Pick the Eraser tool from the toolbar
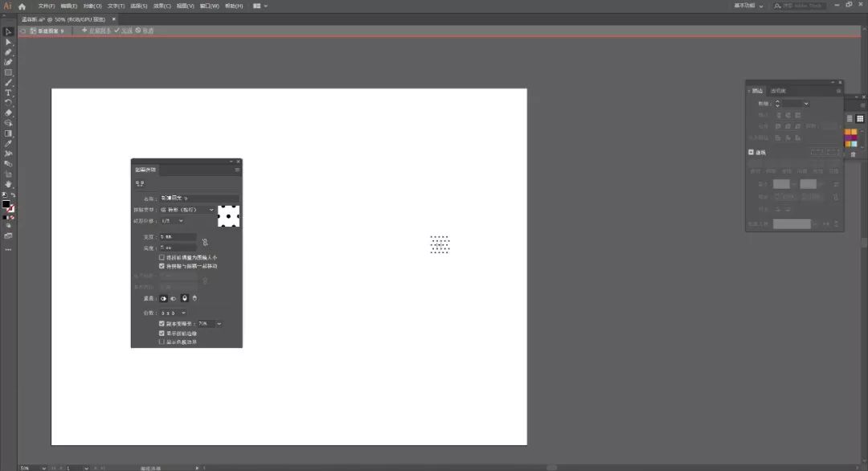This screenshot has height=471, width=868. point(8,113)
